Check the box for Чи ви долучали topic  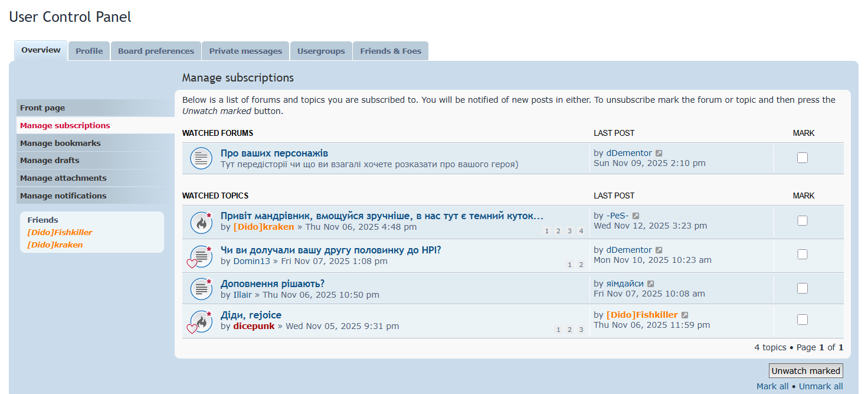[802, 255]
